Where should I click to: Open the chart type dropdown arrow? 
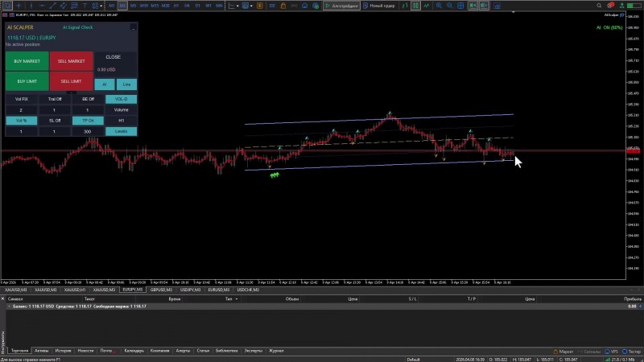237,6
